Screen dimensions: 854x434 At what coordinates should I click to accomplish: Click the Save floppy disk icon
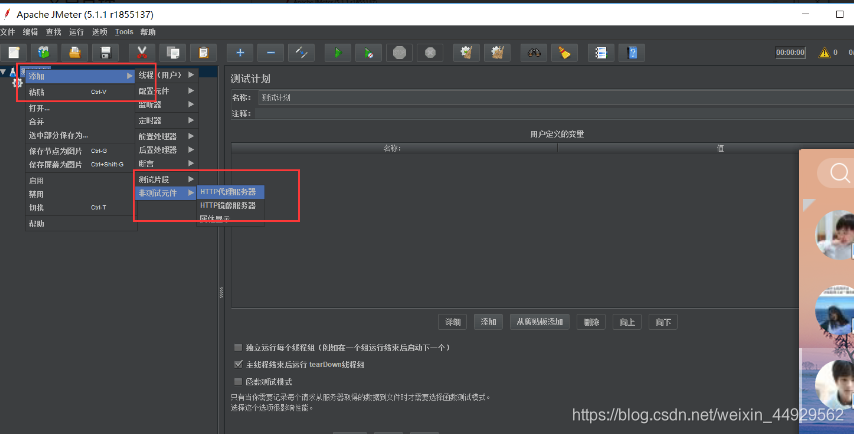106,52
